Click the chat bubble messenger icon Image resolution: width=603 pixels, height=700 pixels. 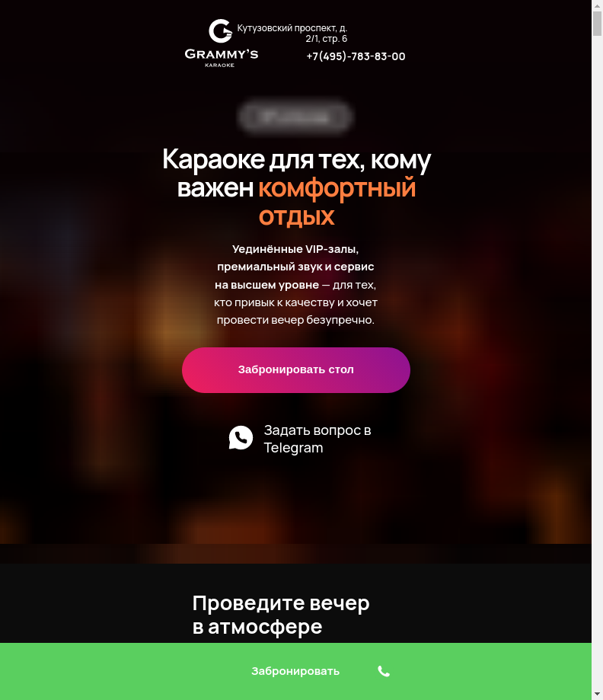pos(241,437)
